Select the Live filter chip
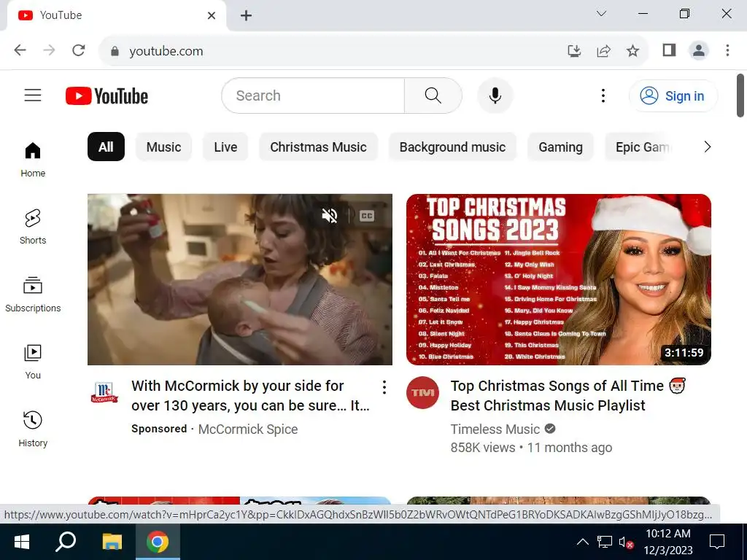The width and height of the screenshot is (747, 560). [225, 147]
